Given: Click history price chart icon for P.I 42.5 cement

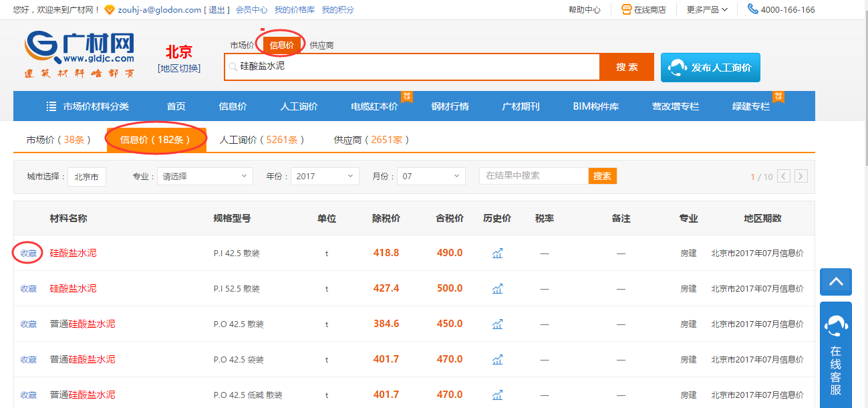Looking at the screenshot, I should click(497, 253).
